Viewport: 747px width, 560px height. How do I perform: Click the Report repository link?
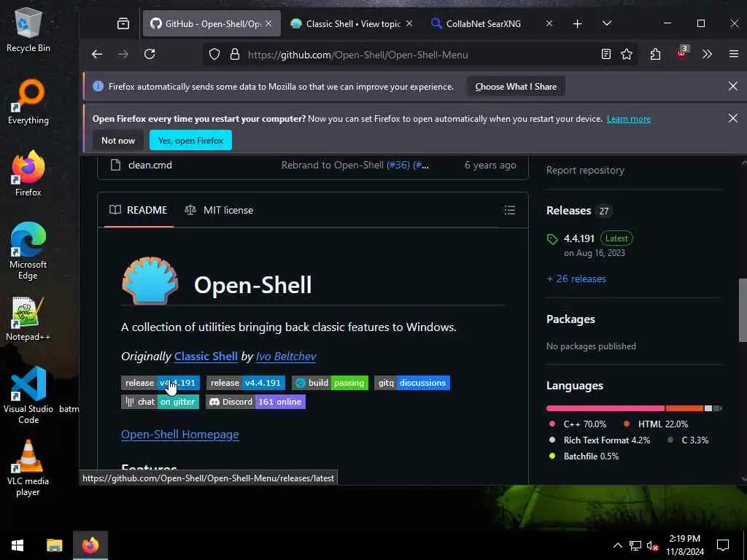(585, 171)
